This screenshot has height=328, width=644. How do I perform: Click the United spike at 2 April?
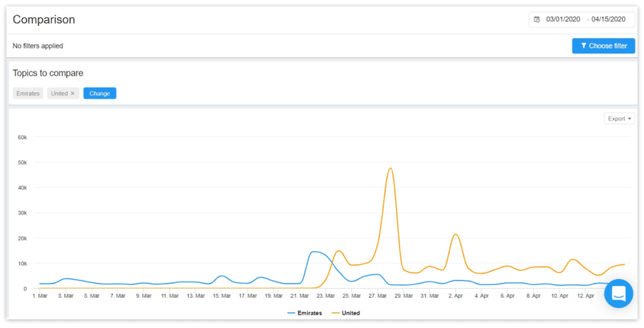click(x=455, y=234)
